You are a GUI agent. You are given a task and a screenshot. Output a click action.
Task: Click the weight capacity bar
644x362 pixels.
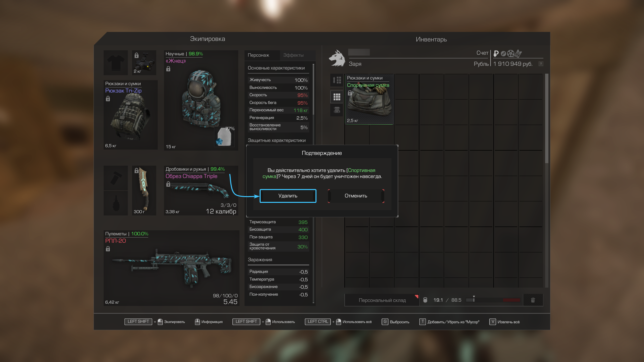[x=493, y=300]
